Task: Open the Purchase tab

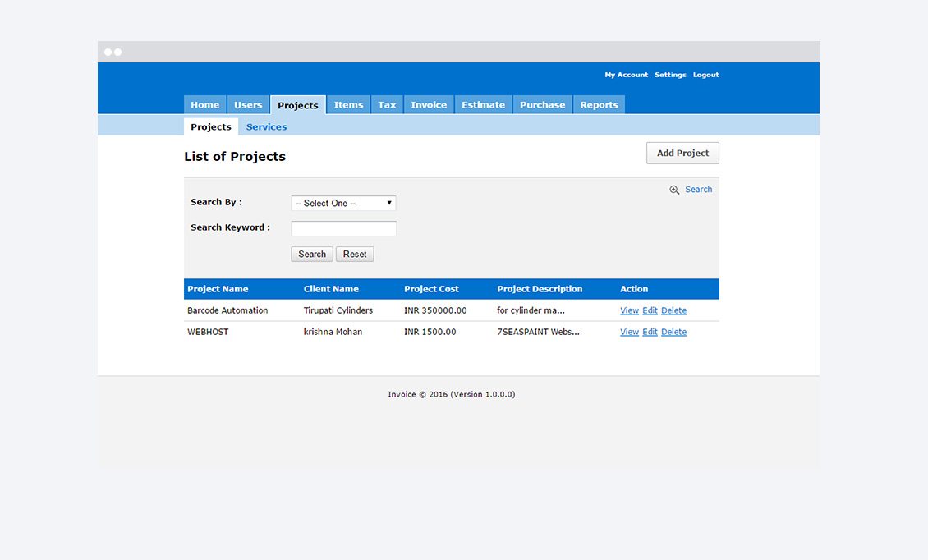Action: click(x=542, y=105)
